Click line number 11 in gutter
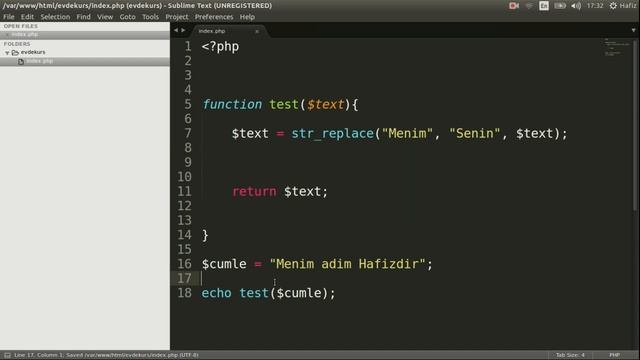Viewport: 640px width, 360px height. tap(184, 191)
